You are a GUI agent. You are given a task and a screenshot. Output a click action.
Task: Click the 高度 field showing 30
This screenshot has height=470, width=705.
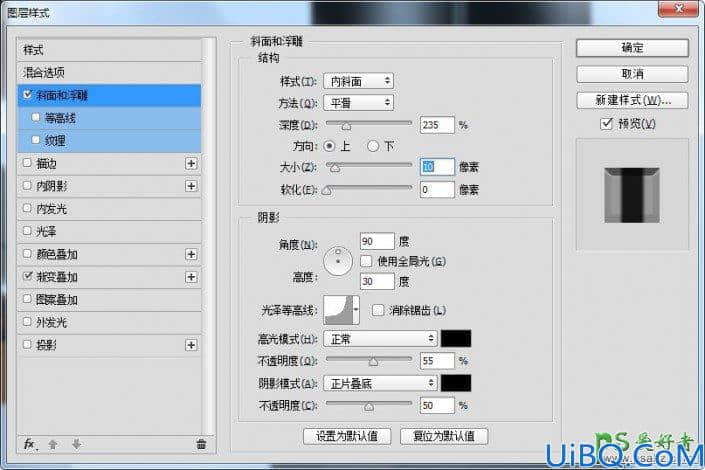click(x=377, y=281)
